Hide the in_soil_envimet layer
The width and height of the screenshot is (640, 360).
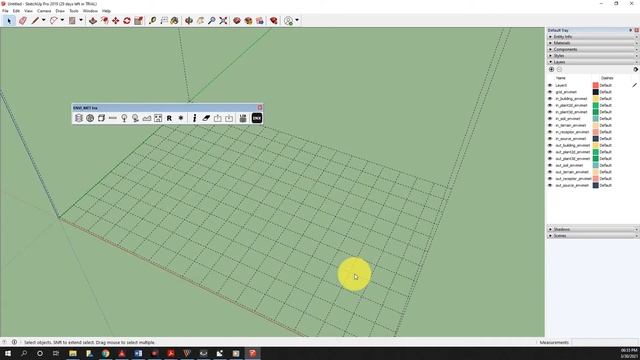[550, 119]
